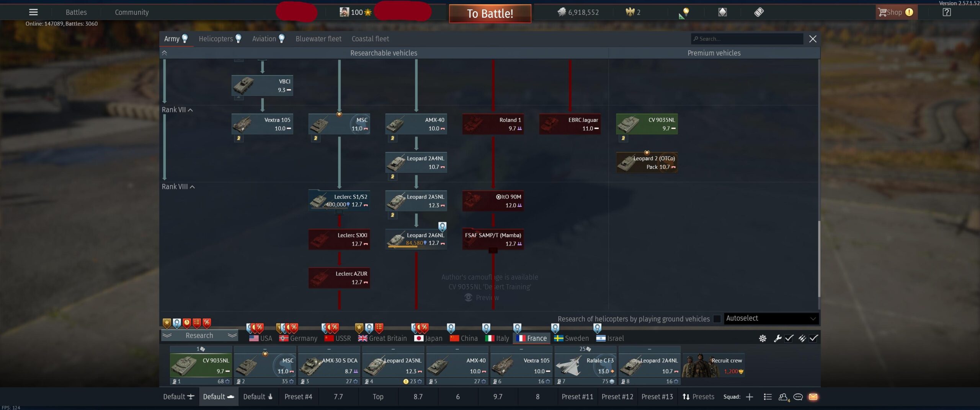This screenshot has height=410, width=980.
Task: Expand the Research panel left chevron
Action: (x=167, y=335)
